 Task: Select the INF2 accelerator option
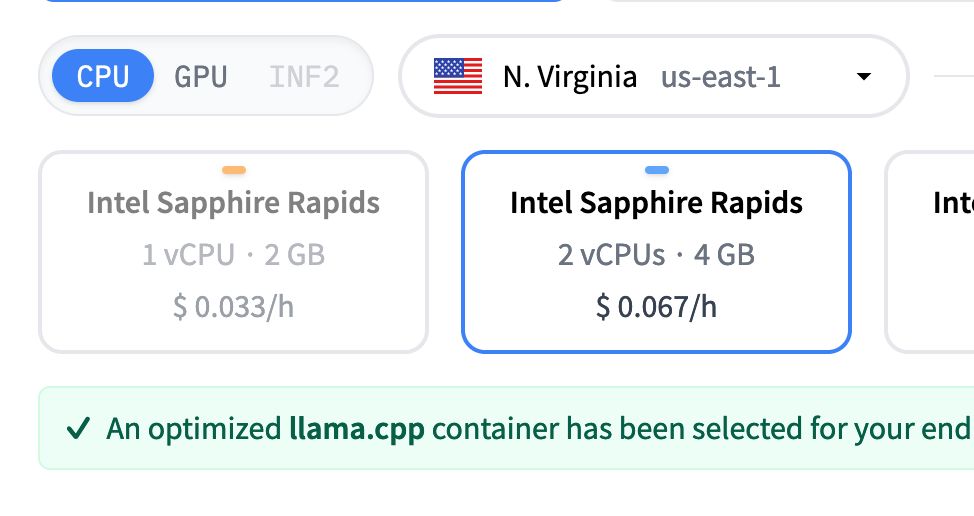(x=304, y=77)
